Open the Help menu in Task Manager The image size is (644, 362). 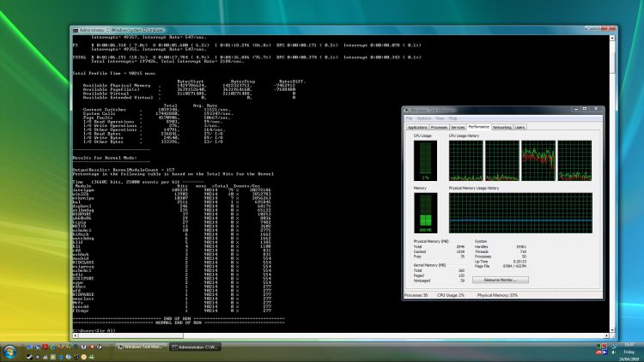453,118
